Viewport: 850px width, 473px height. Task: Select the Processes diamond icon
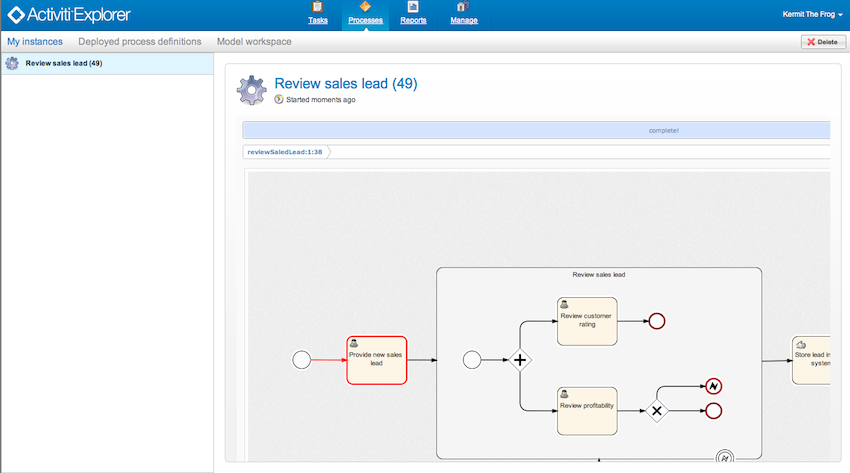coord(365,7)
